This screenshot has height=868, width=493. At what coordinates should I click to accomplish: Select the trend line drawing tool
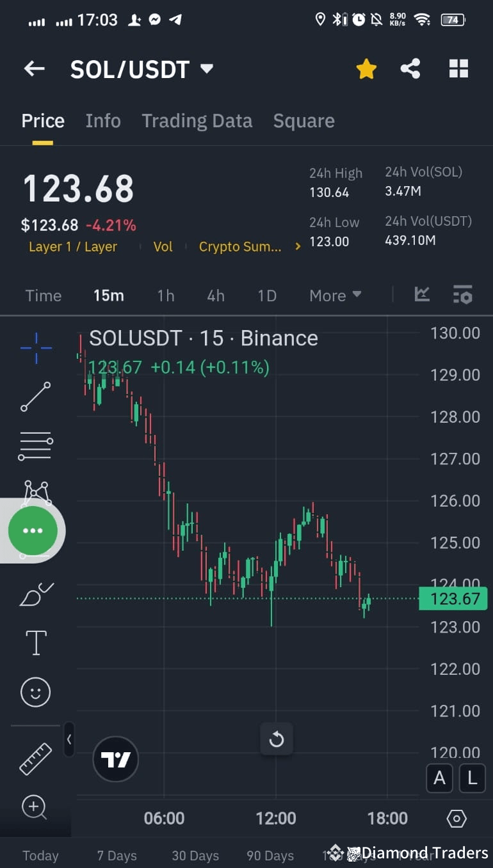35,397
